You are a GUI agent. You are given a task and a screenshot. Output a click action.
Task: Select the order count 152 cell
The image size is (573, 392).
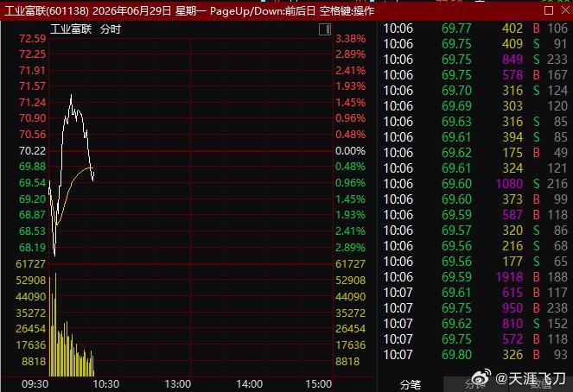557,324
